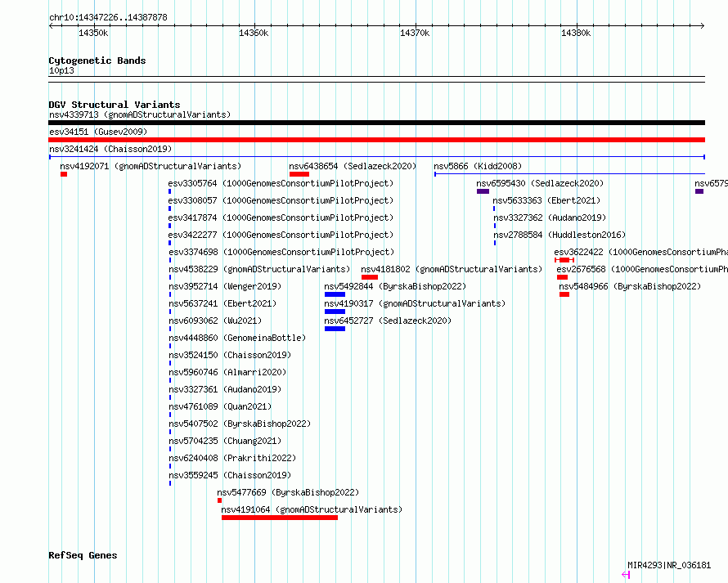Click magenta MIR4293 gene arrow glyph
Screen dimensions: 728x583
626,575
